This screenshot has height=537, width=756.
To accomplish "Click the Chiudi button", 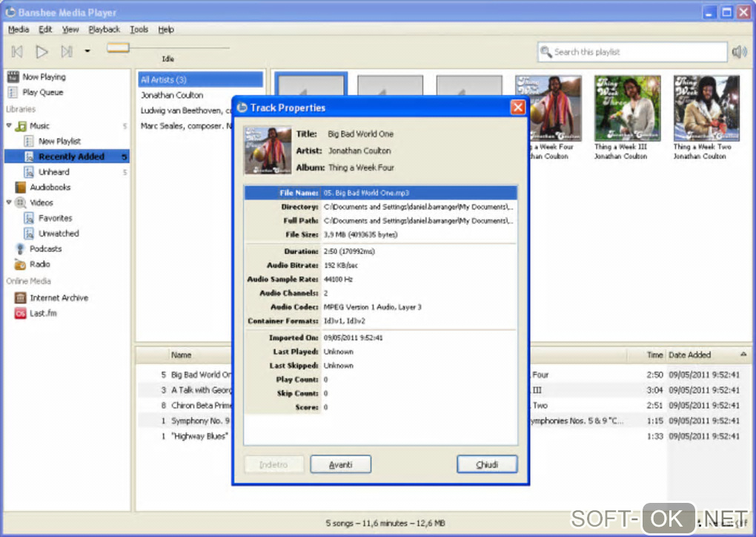I will [487, 464].
